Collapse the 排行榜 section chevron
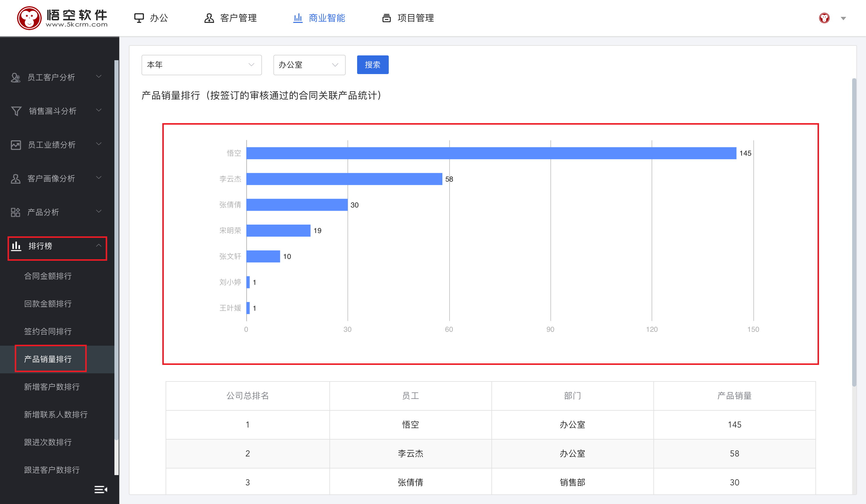 tap(99, 245)
